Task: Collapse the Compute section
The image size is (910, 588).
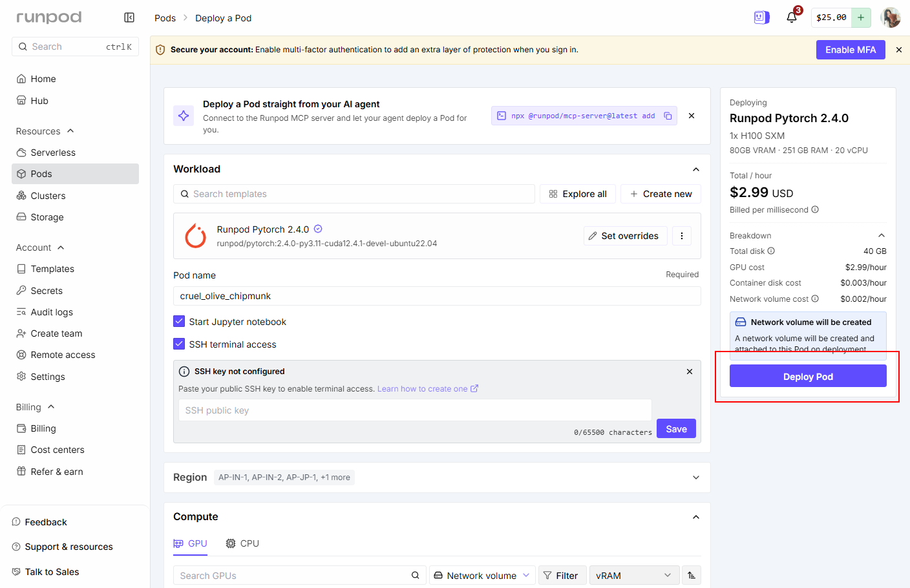Action: pos(696,517)
